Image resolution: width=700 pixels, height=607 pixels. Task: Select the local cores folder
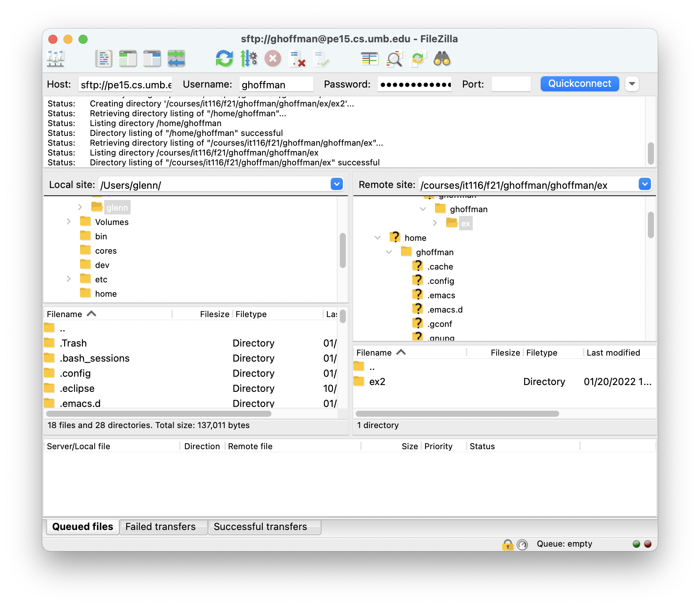point(106,251)
